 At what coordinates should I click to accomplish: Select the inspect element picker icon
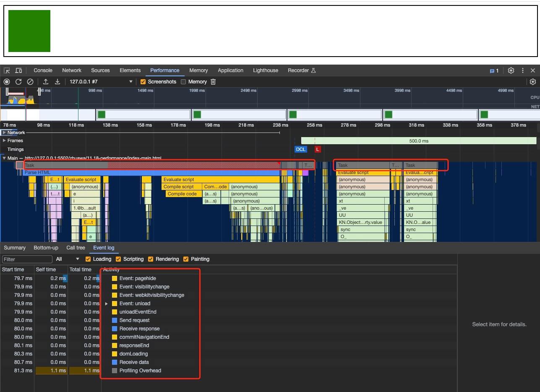[x=7, y=70]
